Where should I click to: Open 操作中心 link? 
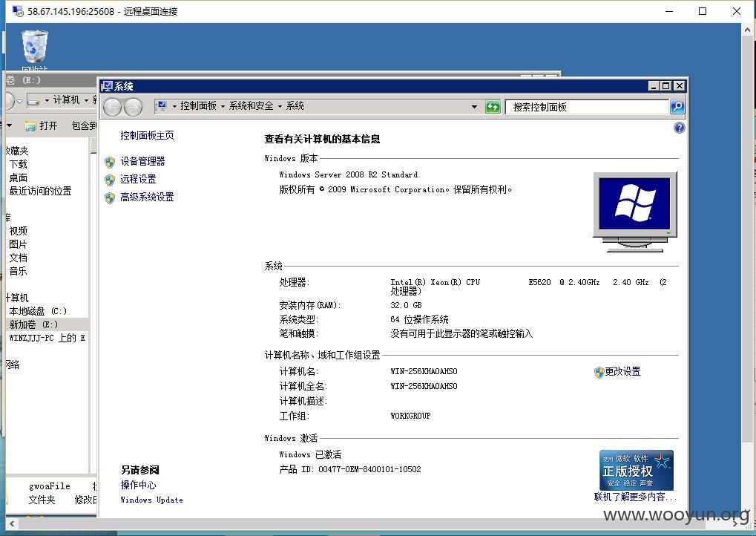[x=139, y=485]
